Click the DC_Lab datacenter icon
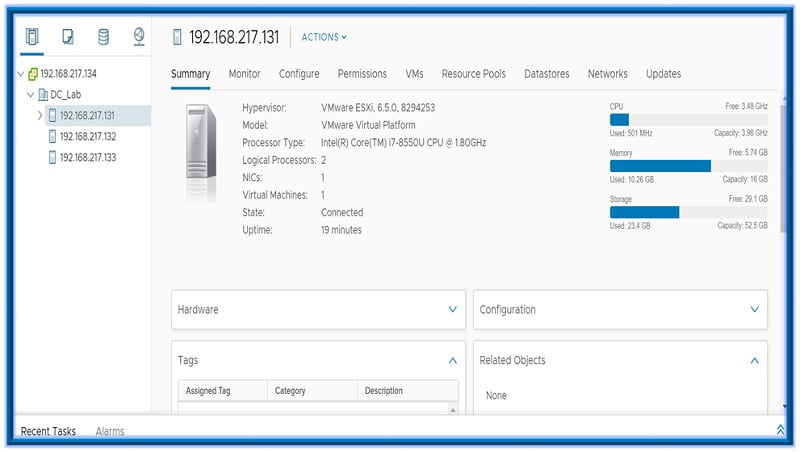The image size is (800, 452). (x=43, y=95)
